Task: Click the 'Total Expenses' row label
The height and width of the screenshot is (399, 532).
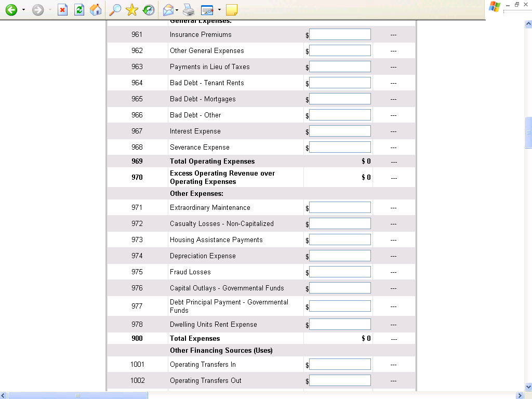Action: click(x=195, y=338)
